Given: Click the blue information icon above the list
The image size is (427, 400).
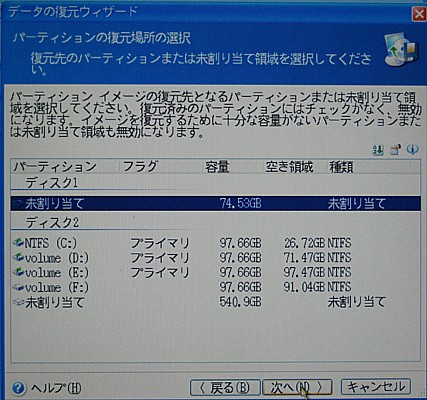Looking at the screenshot, I should (413, 150).
